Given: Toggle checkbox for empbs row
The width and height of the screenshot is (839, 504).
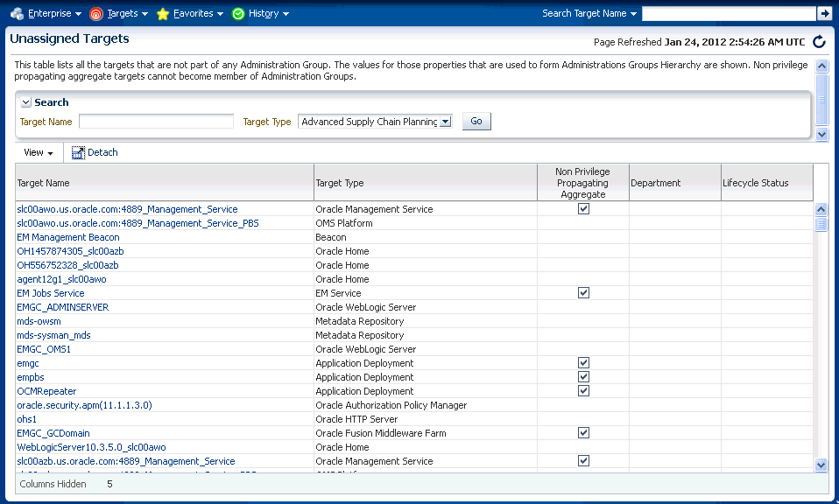Looking at the screenshot, I should tap(583, 377).
